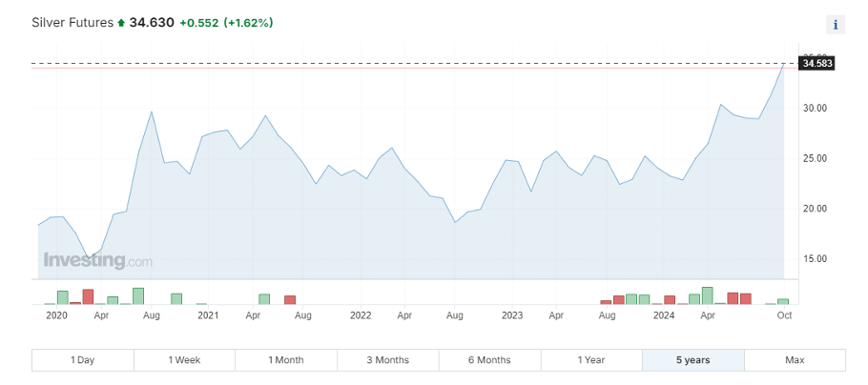Switch to the 1 Week range
This screenshot has height=385, width=868.
point(184,360)
